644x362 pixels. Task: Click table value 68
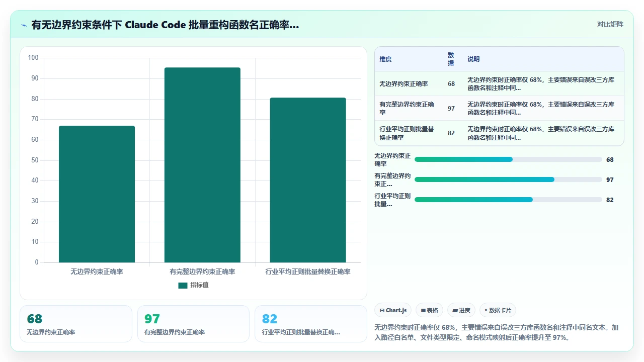click(x=451, y=84)
